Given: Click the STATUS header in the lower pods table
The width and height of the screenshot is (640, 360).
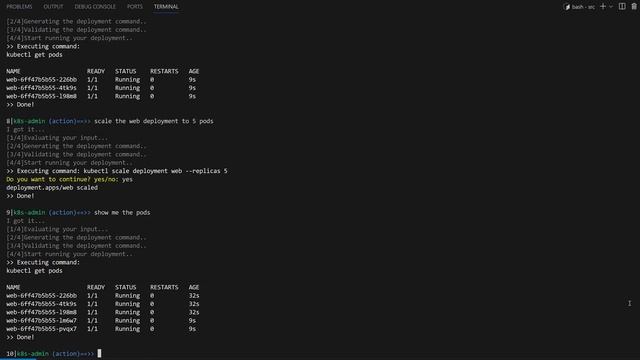Looking at the screenshot, I should click(125, 287).
